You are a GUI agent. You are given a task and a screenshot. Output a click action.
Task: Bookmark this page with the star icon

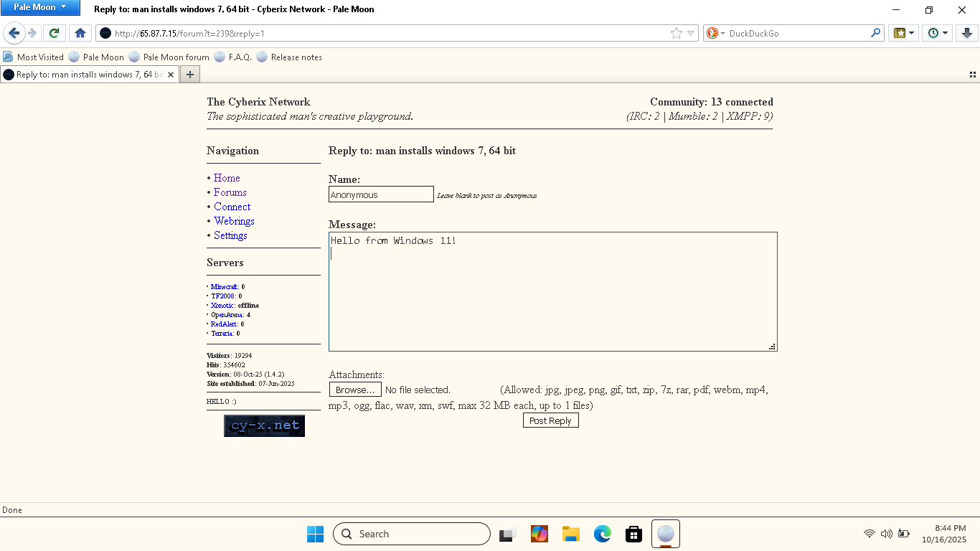(676, 33)
